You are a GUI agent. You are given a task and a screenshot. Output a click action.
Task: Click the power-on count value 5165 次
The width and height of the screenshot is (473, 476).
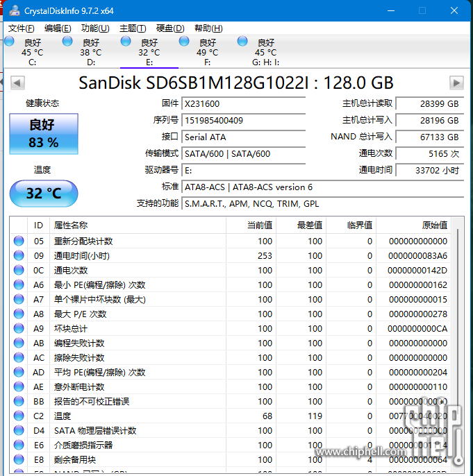[x=430, y=154]
